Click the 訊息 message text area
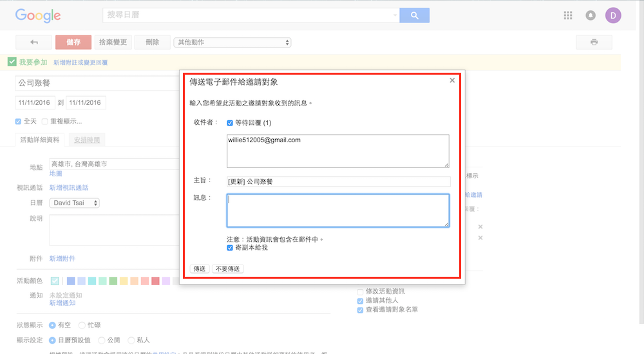 click(337, 210)
